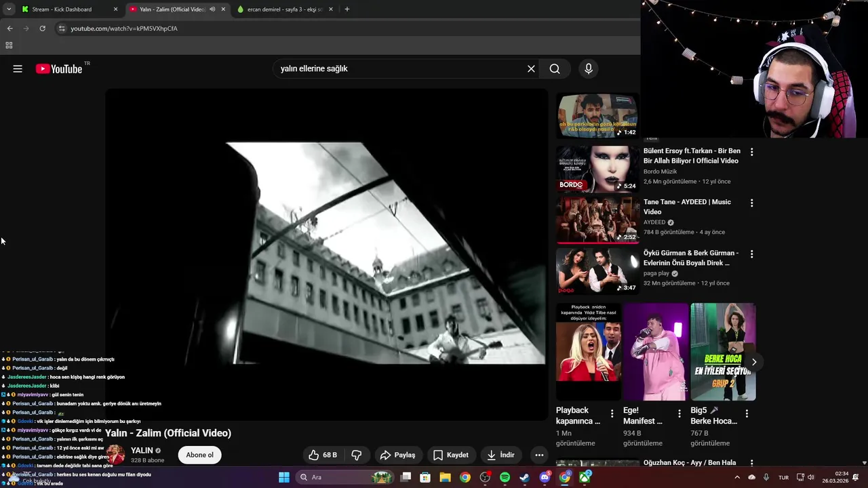Open options for the Playback kapanınca short
This screenshot has height=488, width=868.
coord(612,413)
